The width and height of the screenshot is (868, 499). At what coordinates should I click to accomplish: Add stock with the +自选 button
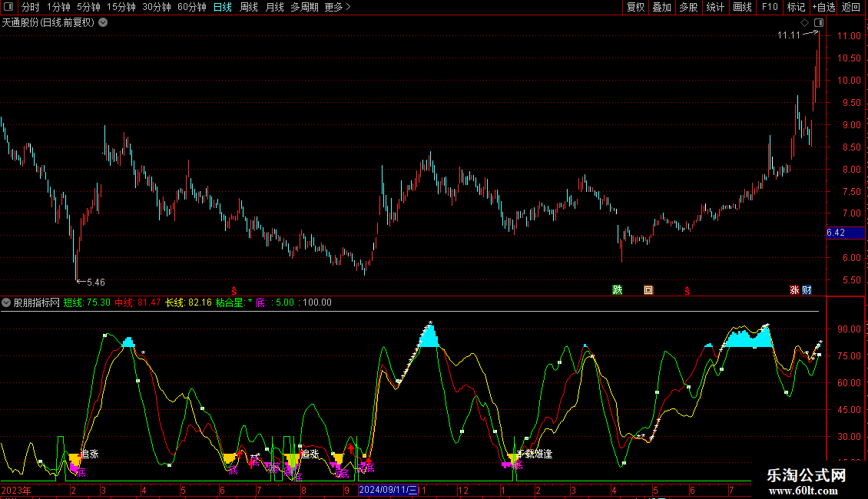(x=823, y=8)
